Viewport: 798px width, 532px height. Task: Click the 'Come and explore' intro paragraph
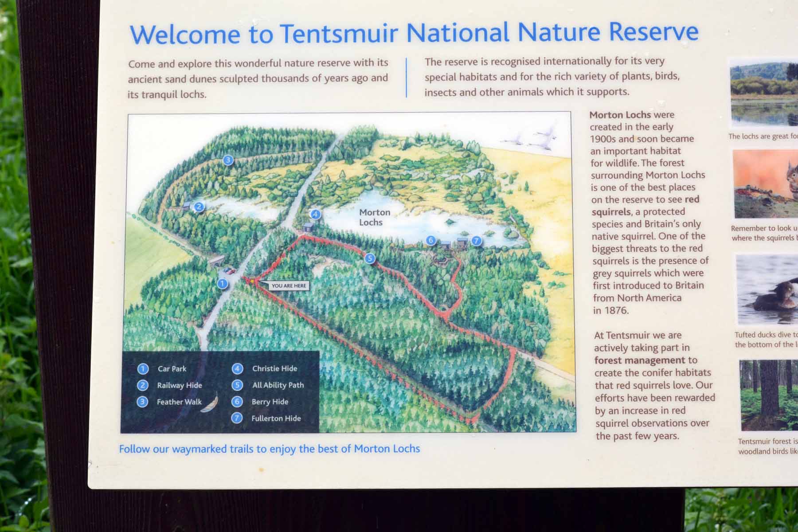pos(258,78)
